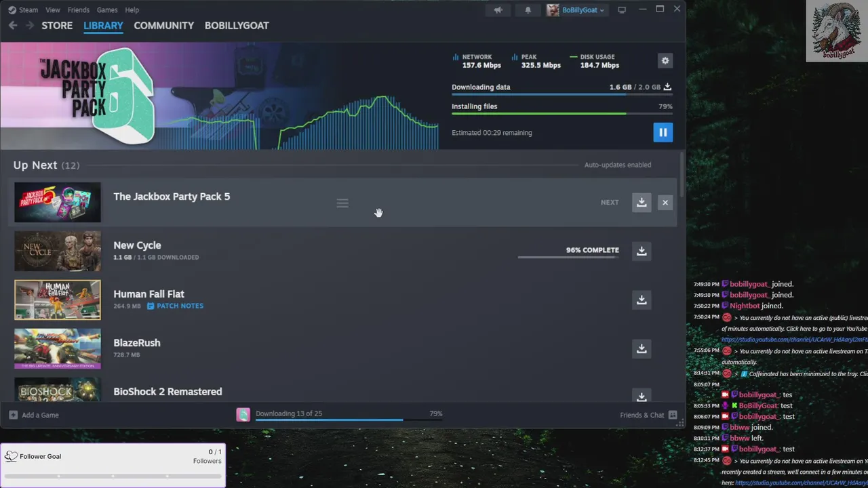This screenshot has width=868, height=488.
Task: Remove Jackbox Party Pack 5 from queue
Action: [x=665, y=202]
